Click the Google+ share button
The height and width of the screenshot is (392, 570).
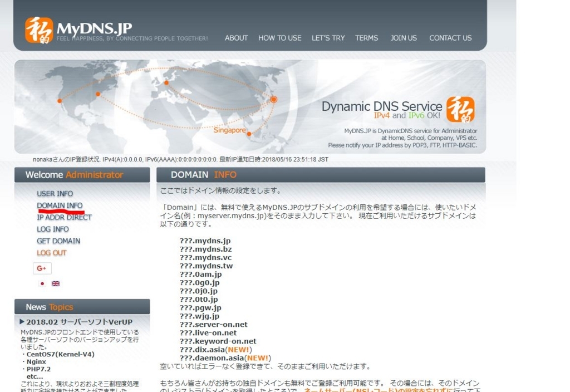click(42, 268)
